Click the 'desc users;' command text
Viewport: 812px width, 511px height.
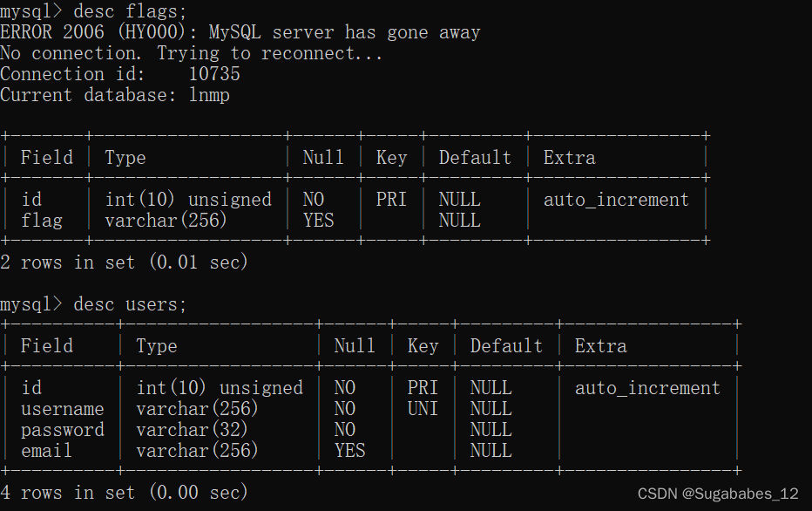pyautogui.click(x=130, y=303)
